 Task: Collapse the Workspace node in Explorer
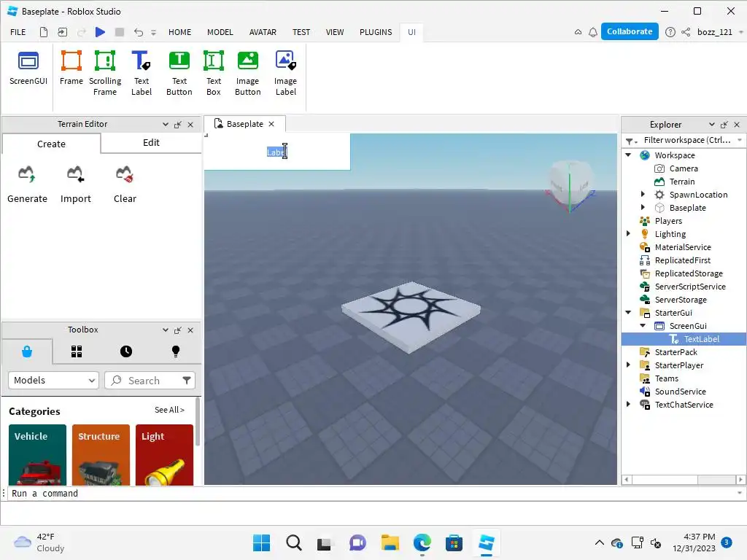coord(628,155)
